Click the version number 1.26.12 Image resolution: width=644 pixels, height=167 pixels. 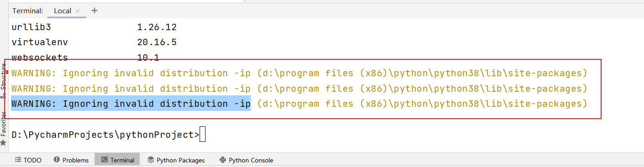point(157,27)
